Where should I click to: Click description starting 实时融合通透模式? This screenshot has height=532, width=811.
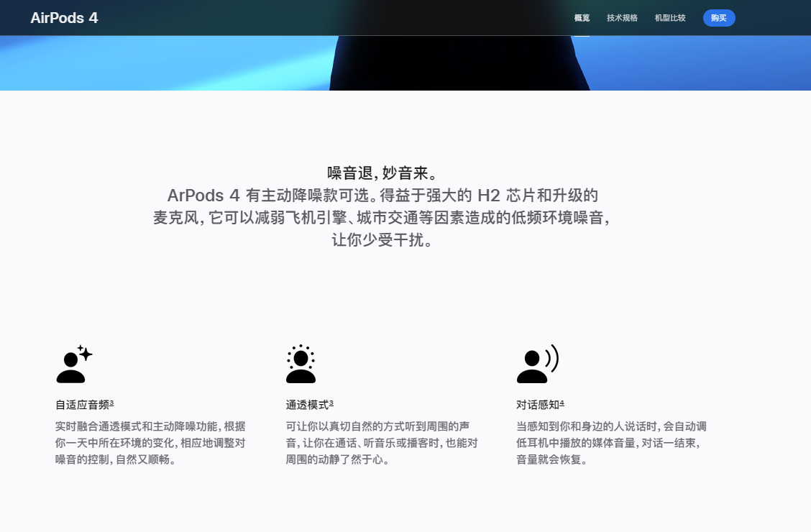[150, 443]
